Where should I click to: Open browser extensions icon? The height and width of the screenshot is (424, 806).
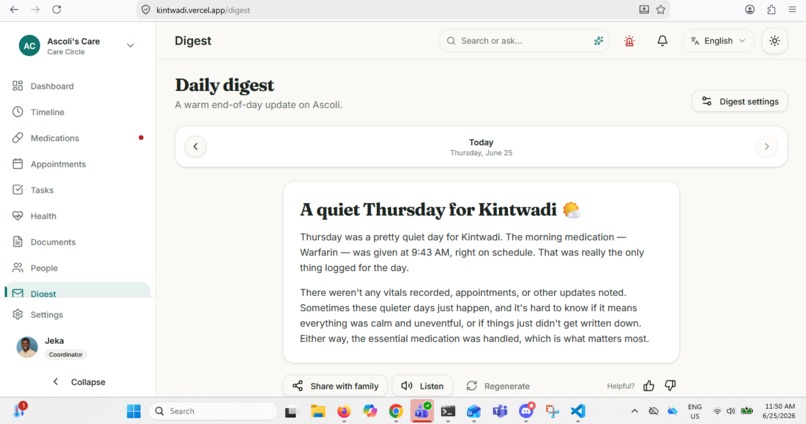tap(771, 10)
